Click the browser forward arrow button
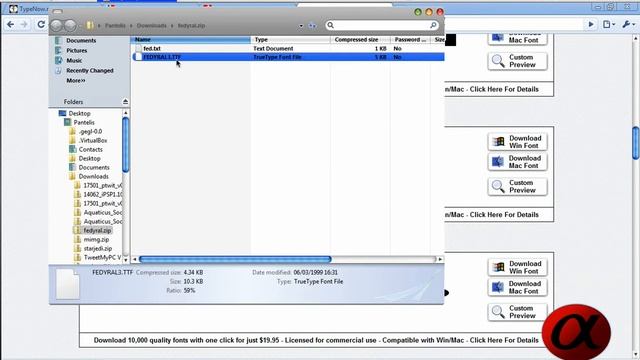Viewport: 640px width, 360px height. [24, 24]
